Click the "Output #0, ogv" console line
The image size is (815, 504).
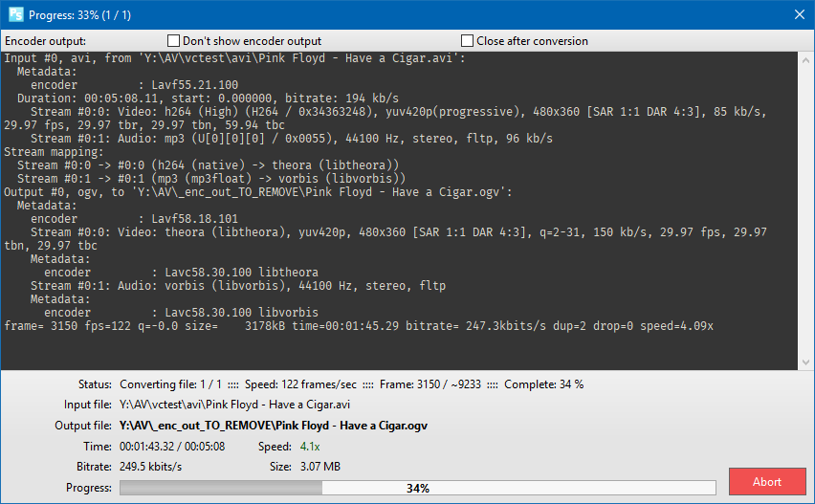click(x=259, y=191)
